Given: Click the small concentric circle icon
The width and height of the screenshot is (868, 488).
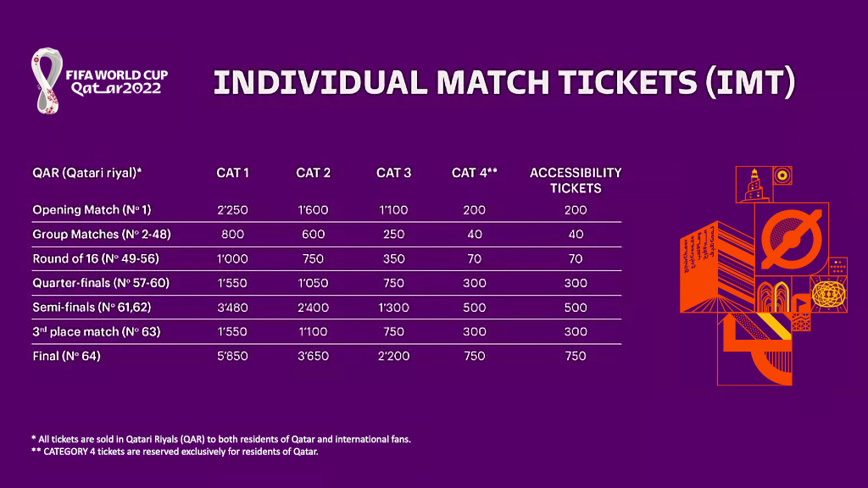Looking at the screenshot, I should [782, 176].
